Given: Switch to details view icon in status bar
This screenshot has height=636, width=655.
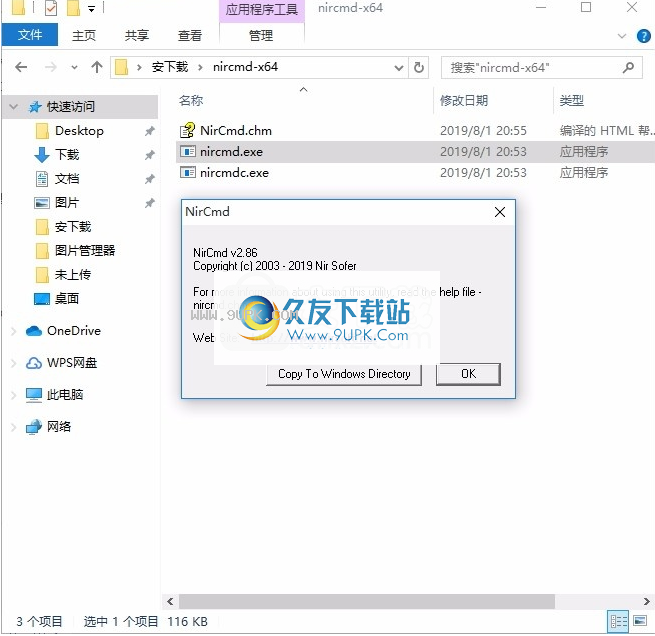Looking at the screenshot, I should [x=618, y=622].
